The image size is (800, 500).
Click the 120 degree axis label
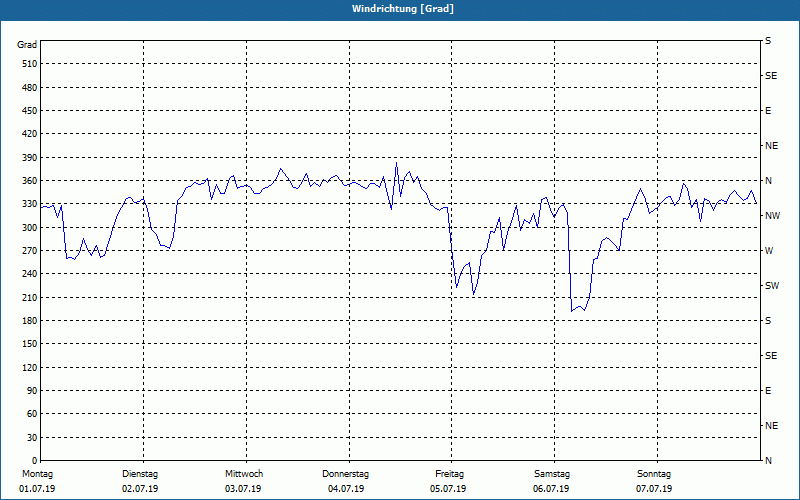point(29,367)
